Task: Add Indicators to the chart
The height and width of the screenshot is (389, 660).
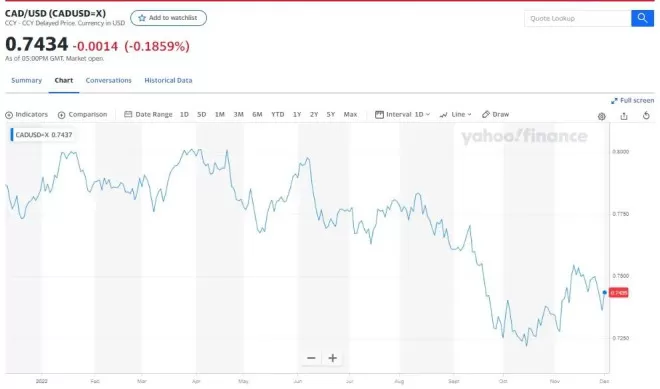Action: click(x=27, y=115)
